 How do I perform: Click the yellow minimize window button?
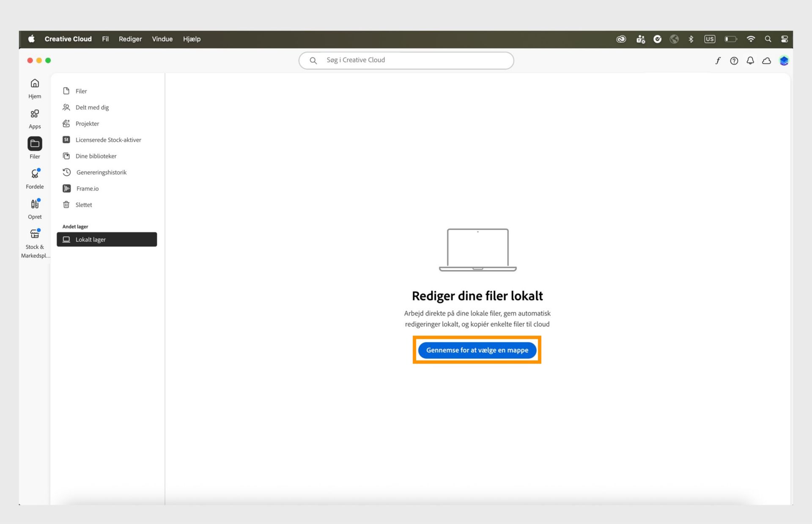tap(39, 60)
